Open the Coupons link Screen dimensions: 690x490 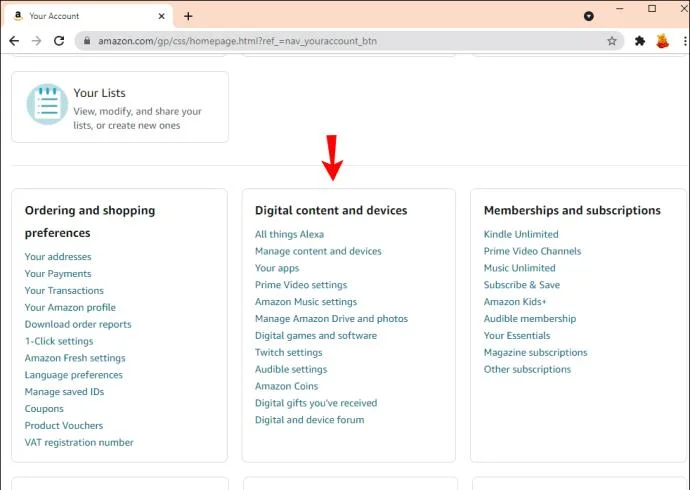(44, 409)
